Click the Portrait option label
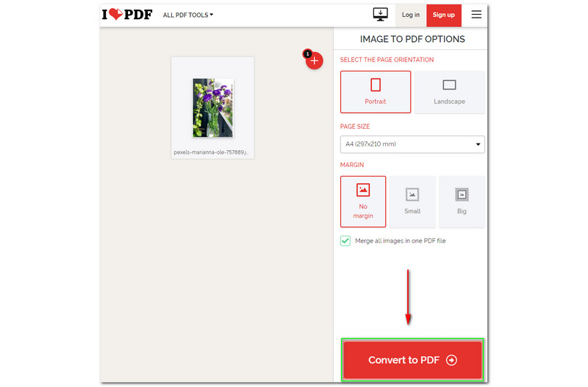The width and height of the screenshot is (588, 387). point(376,102)
